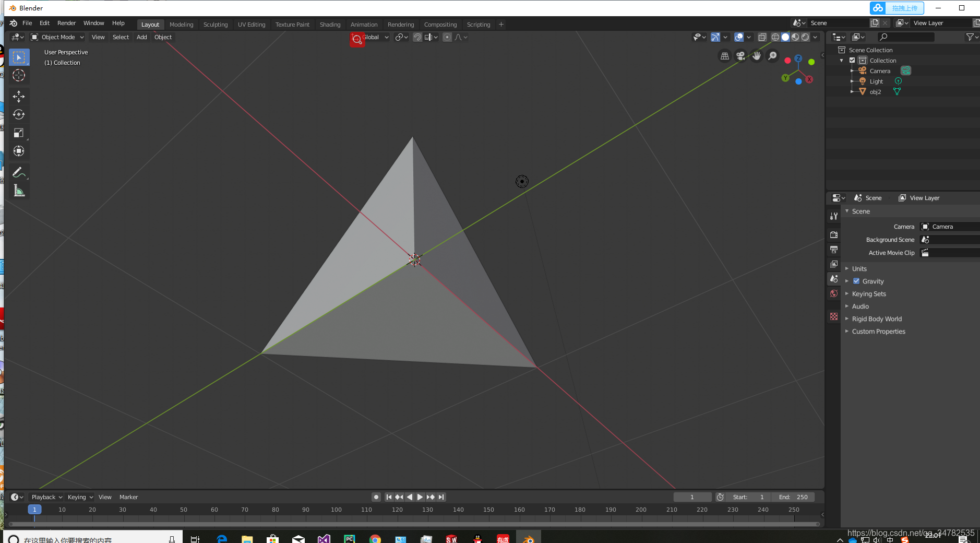Open the Keying dropdown in timeline
This screenshot has height=543, width=980.
(x=80, y=497)
